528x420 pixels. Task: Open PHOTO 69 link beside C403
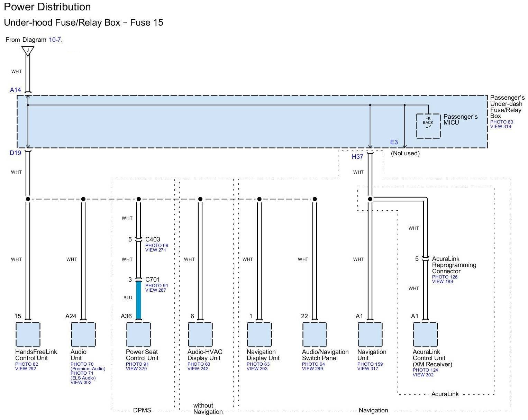[x=156, y=245]
